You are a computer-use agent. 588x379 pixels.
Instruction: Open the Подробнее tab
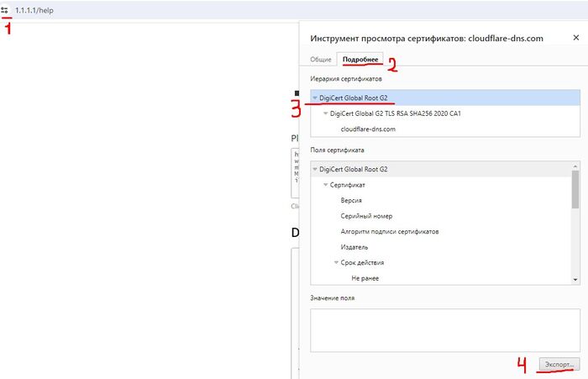point(360,60)
